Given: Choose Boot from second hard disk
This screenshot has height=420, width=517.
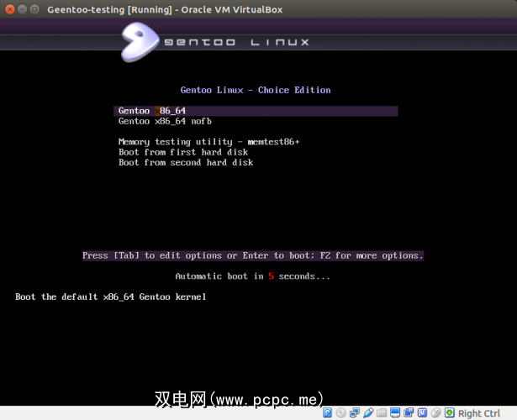Looking at the screenshot, I should click(186, 162).
